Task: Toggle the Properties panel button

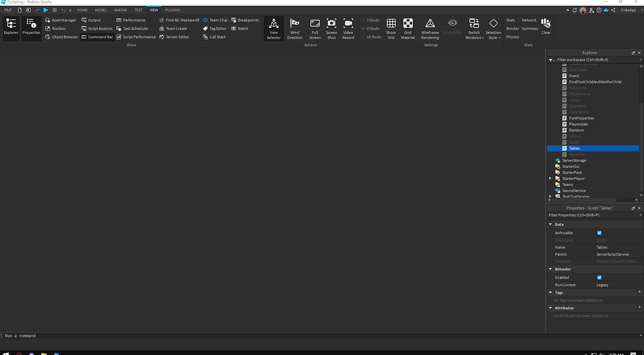Action: coord(31,28)
